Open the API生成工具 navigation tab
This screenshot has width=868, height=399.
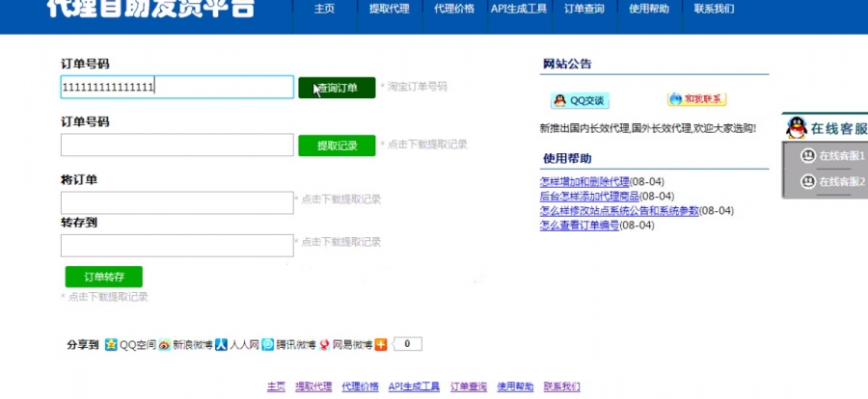click(519, 9)
